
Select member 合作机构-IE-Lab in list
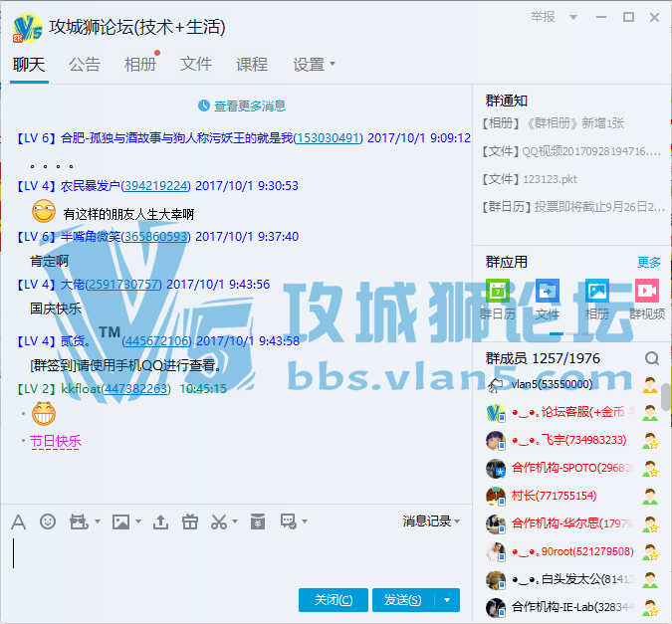pyautogui.click(x=570, y=607)
